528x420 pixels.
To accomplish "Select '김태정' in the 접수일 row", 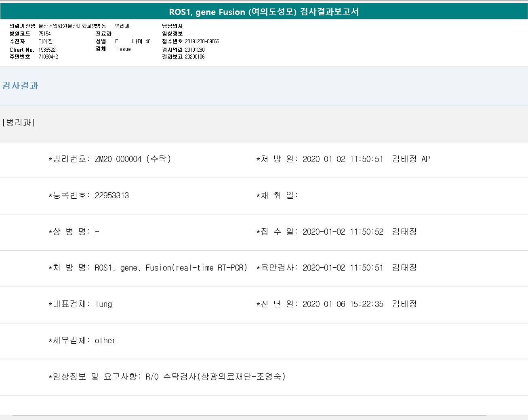I will (404, 232).
